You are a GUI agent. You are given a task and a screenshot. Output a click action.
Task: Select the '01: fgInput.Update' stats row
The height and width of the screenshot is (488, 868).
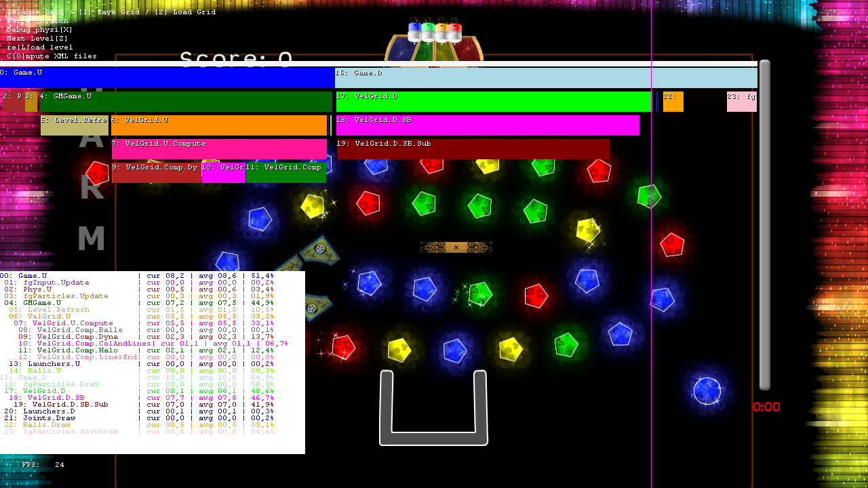(139, 283)
